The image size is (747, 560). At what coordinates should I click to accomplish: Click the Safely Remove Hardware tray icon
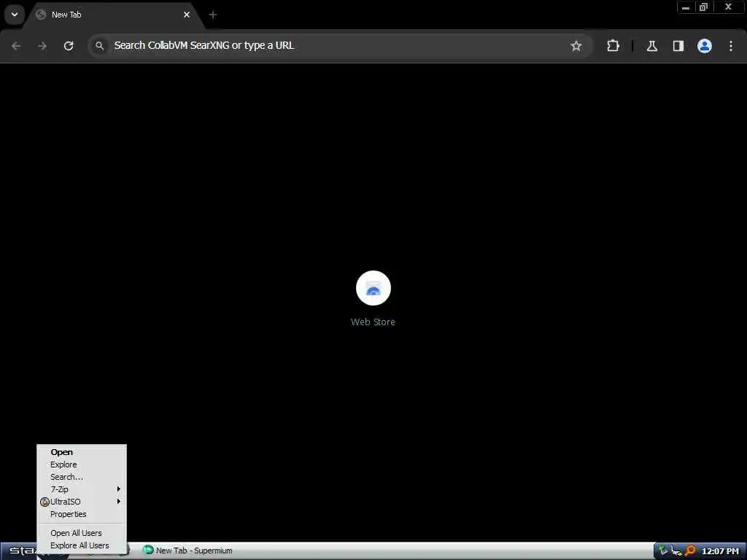pos(662,551)
